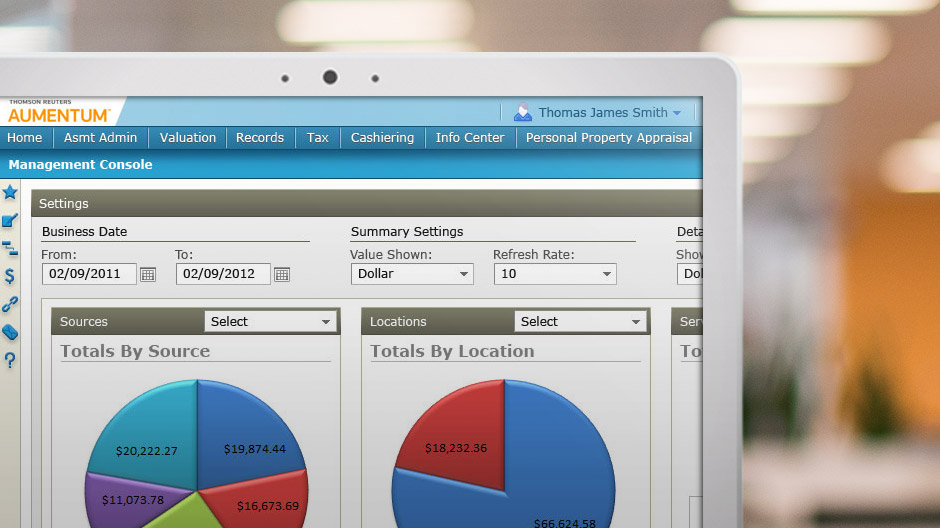
Task: Open the star favorites sidebar icon
Action: point(10,192)
